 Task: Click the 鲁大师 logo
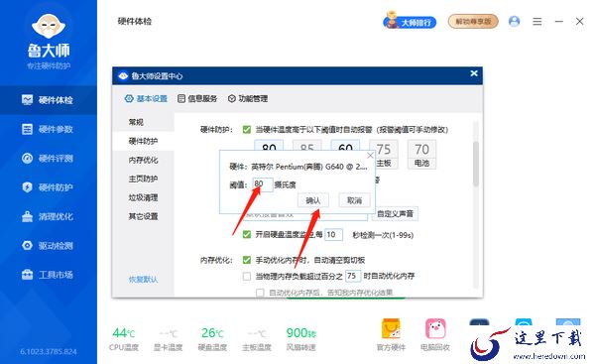[x=49, y=41]
